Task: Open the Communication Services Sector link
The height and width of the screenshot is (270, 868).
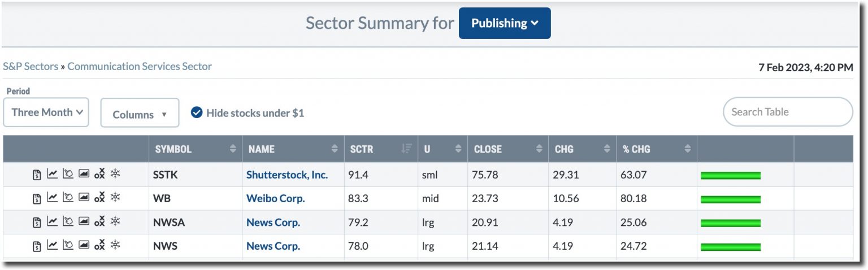Action: (x=140, y=66)
